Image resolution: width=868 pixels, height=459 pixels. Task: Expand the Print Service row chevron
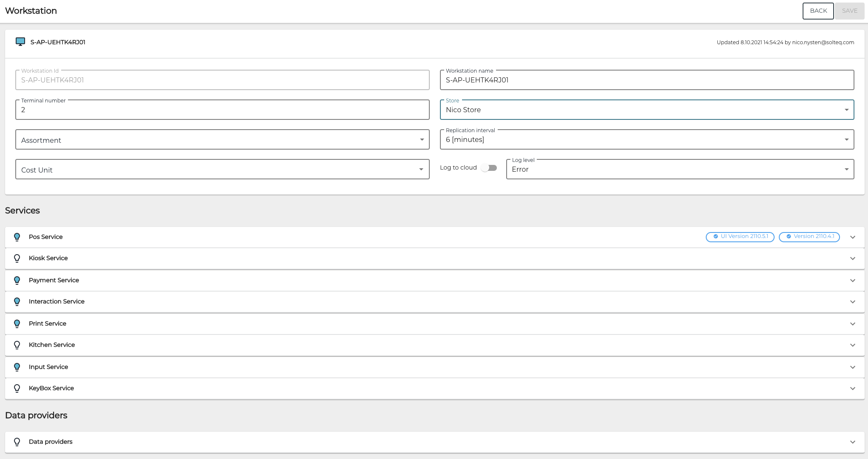(852, 324)
